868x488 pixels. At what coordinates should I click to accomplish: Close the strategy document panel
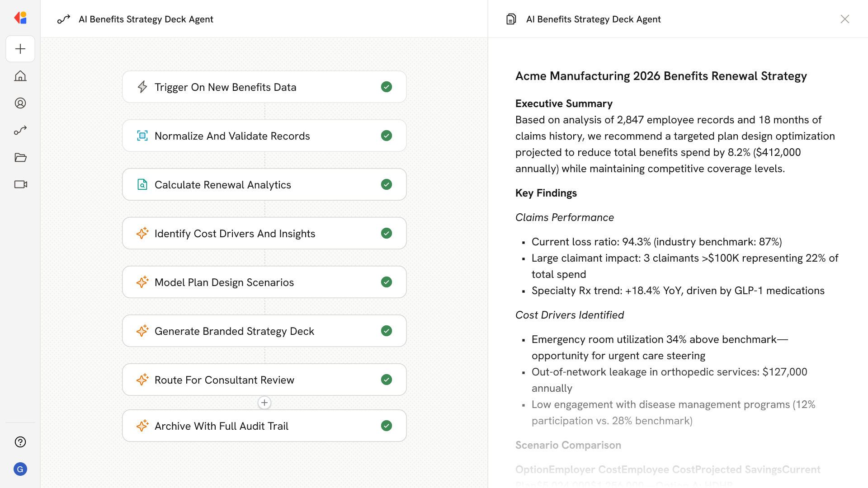845,19
